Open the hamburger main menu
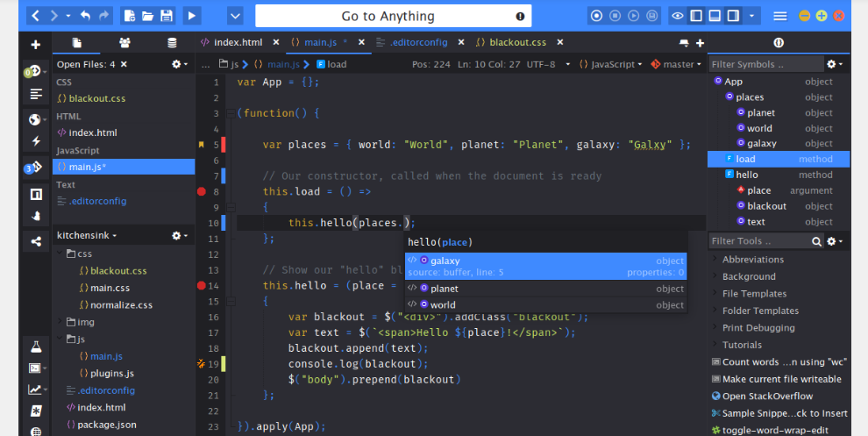Screen dimensions: 868x436 pos(780,16)
